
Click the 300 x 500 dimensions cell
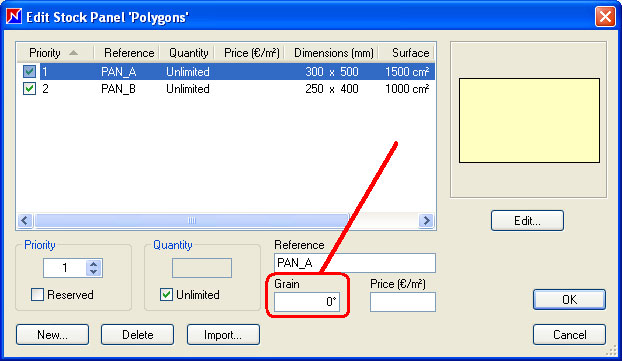(x=332, y=72)
